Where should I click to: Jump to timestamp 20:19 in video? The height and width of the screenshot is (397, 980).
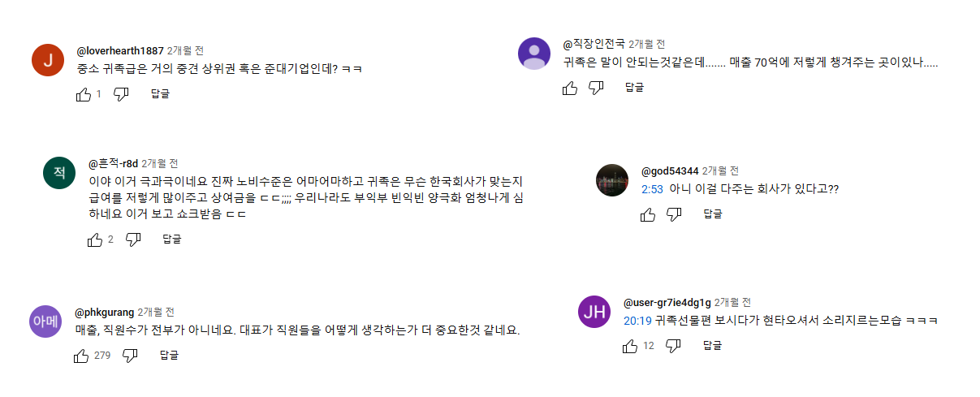tap(637, 321)
